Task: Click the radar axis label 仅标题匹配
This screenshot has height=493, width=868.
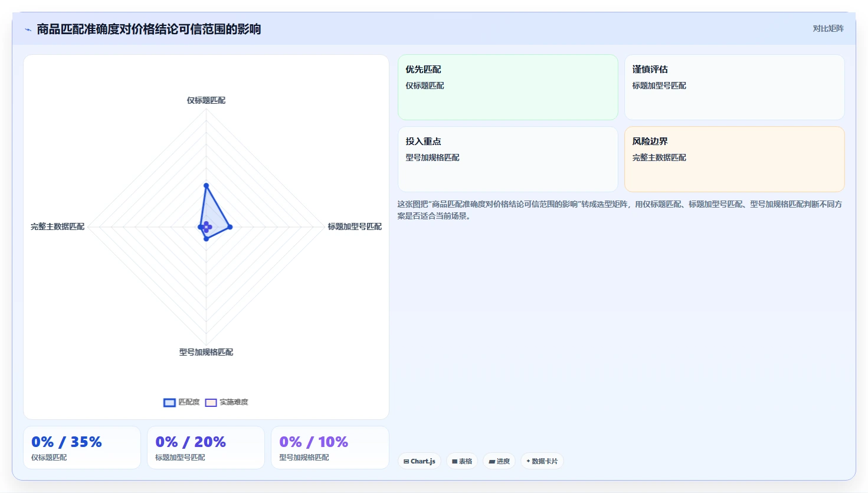Action: (206, 100)
